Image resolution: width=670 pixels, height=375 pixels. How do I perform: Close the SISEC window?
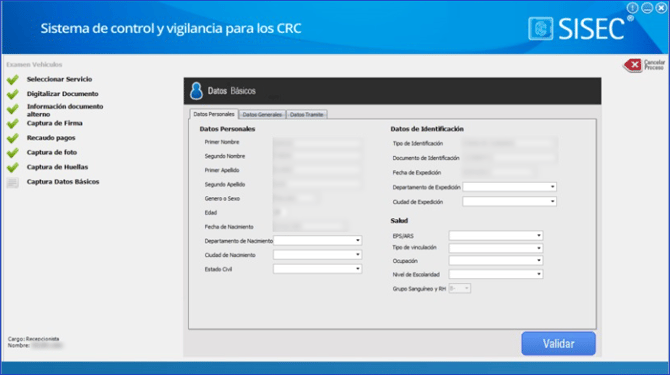click(661, 8)
